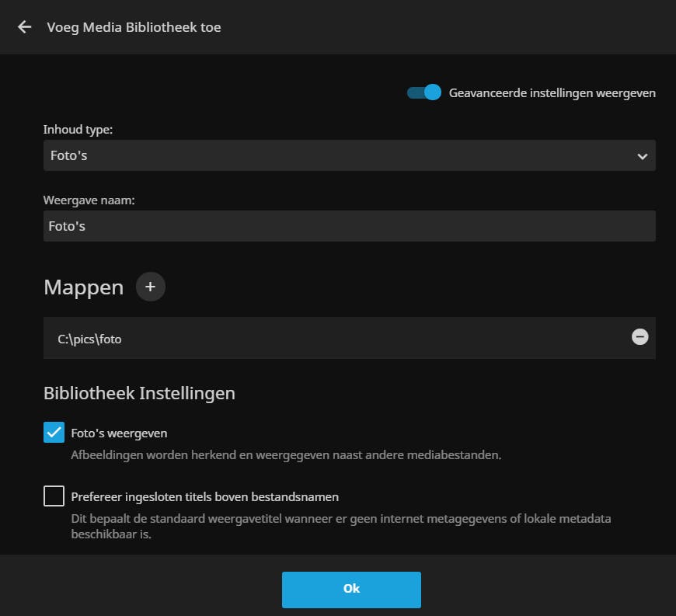Image resolution: width=676 pixels, height=616 pixels.
Task: Go back using the arrow icon
Action: 25,27
